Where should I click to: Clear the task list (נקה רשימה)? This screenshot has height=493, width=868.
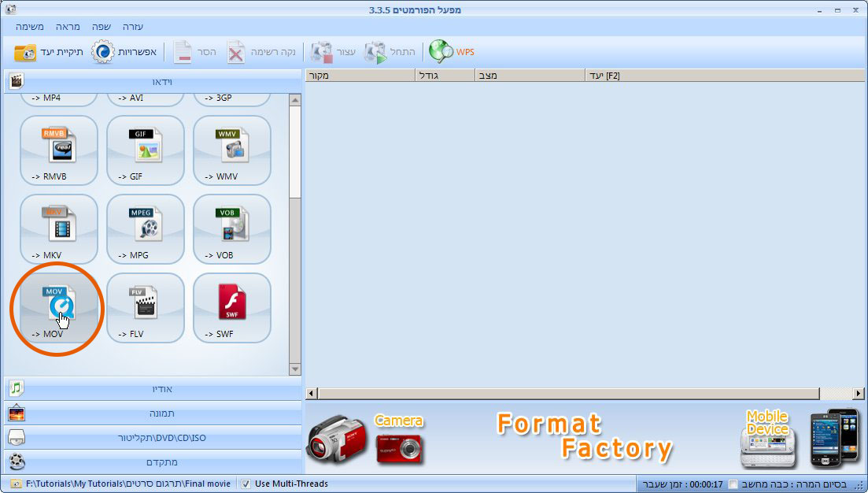[x=261, y=51]
